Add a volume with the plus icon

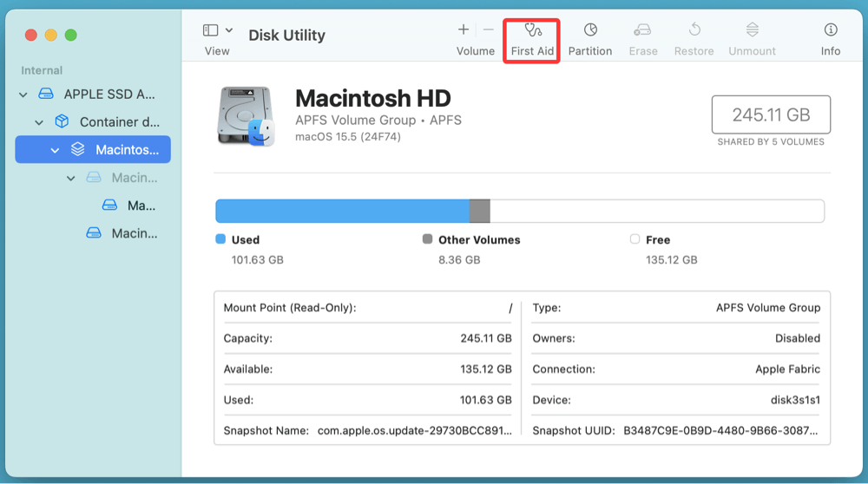464,29
